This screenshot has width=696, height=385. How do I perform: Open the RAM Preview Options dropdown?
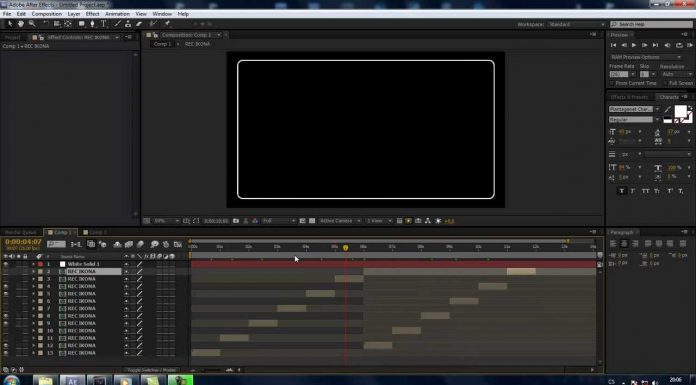645,57
